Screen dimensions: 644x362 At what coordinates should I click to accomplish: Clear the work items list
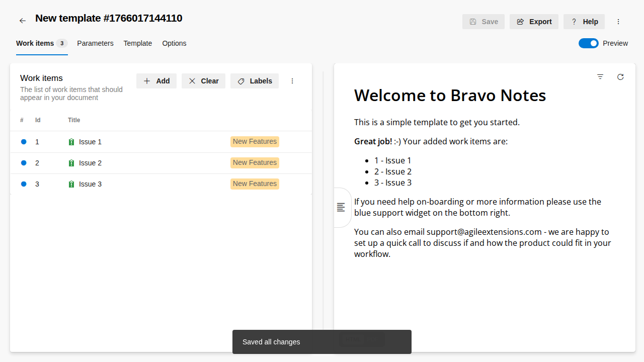(203, 81)
